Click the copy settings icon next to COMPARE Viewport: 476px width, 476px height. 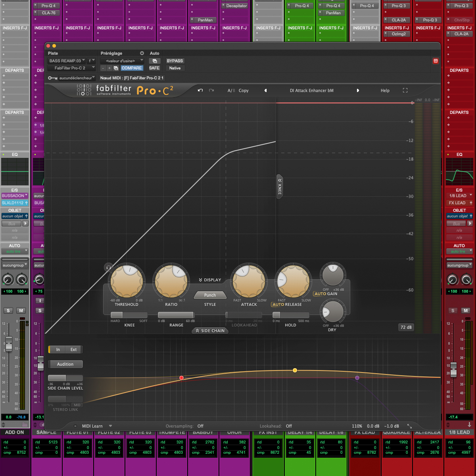click(116, 68)
